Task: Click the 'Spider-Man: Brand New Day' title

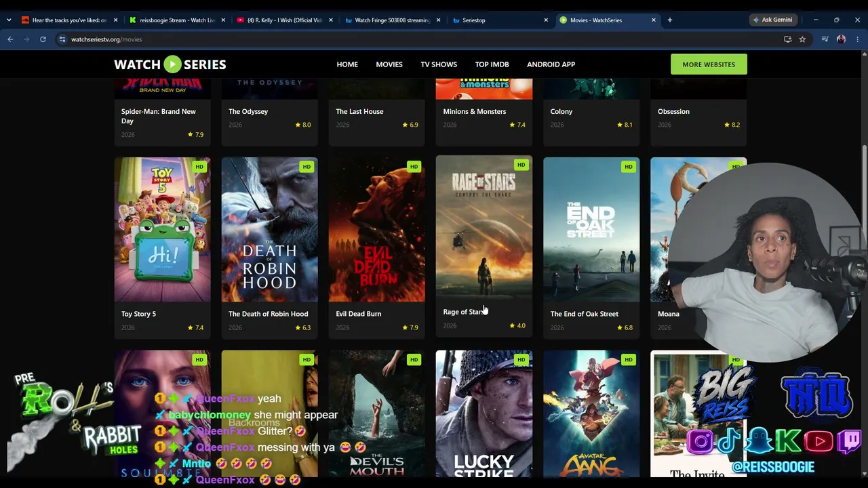Action: pyautogui.click(x=159, y=116)
